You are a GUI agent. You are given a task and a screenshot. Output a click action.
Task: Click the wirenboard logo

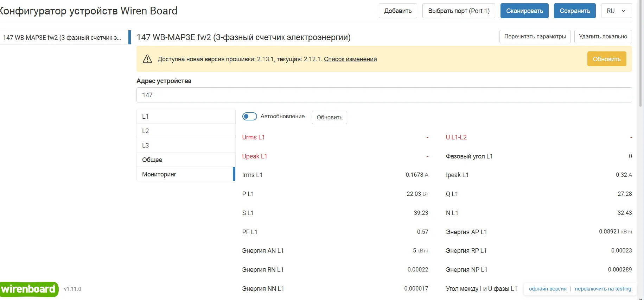pyautogui.click(x=29, y=289)
